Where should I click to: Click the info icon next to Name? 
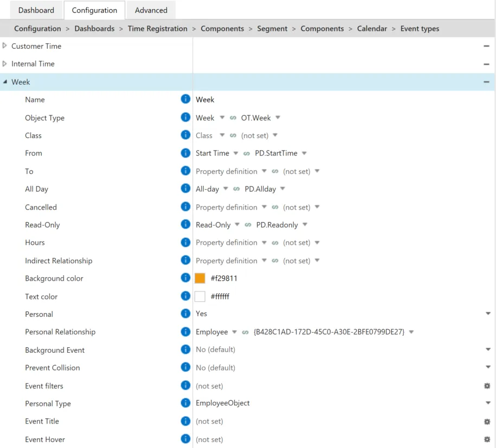point(185,99)
